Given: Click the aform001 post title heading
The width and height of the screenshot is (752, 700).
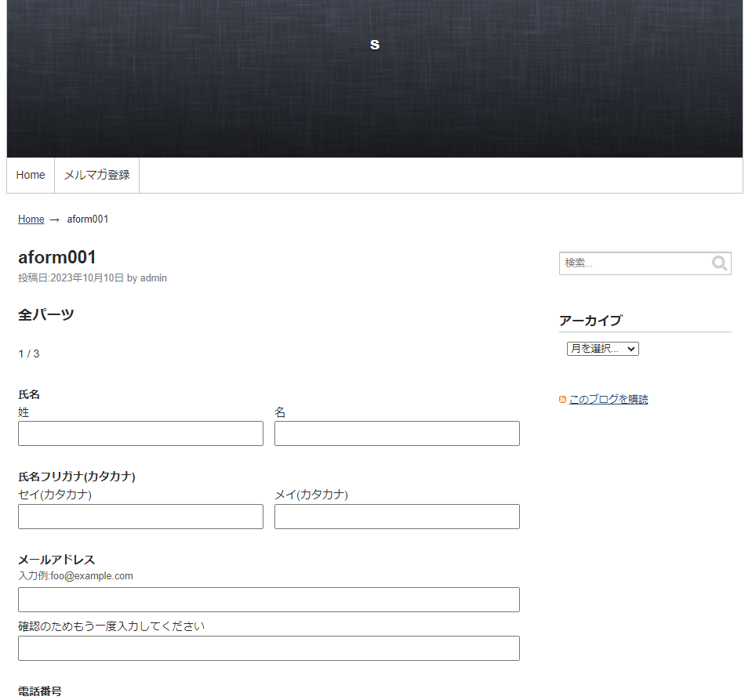Looking at the screenshot, I should tap(57, 257).
